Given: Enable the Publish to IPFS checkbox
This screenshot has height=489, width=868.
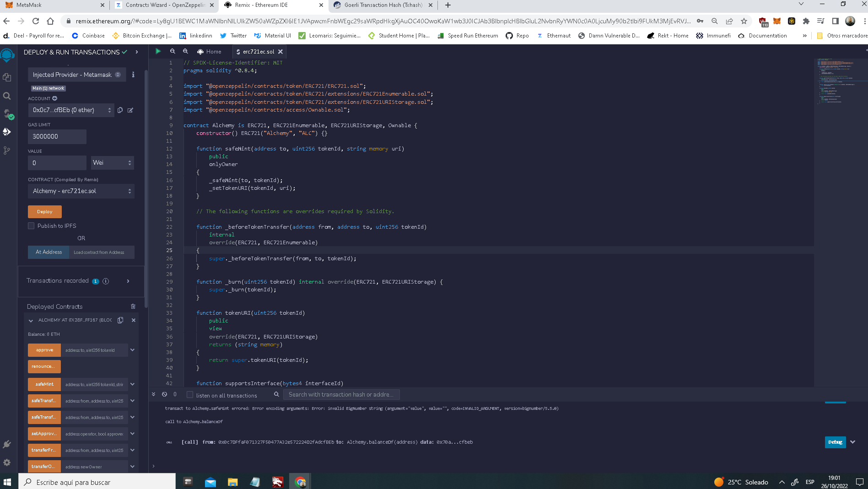Looking at the screenshot, I should [x=31, y=226].
